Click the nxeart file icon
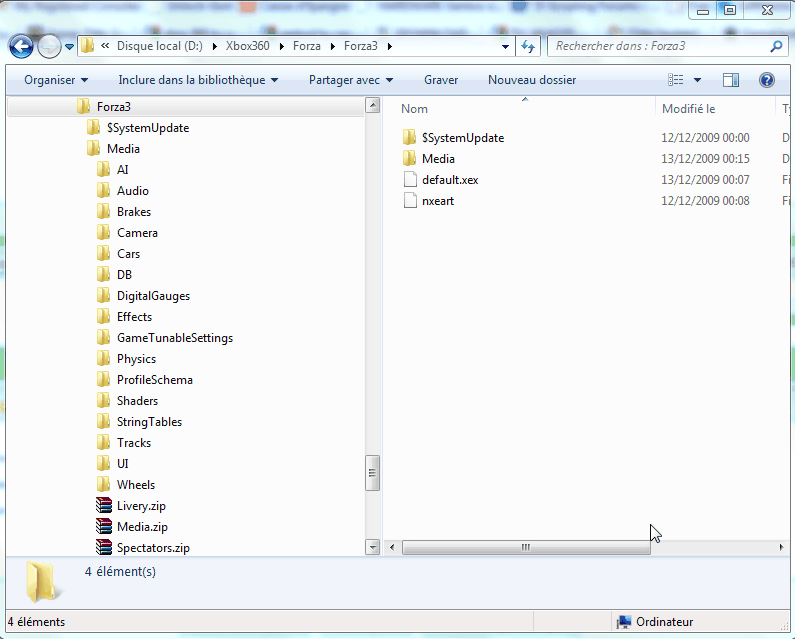This screenshot has width=795, height=639. pos(410,201)
